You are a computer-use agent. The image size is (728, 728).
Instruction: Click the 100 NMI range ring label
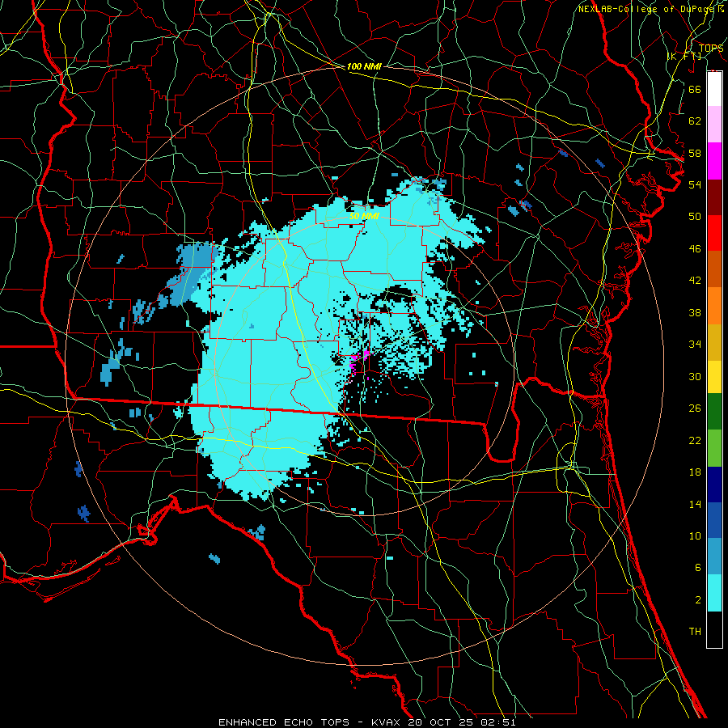tap(364, 66)
